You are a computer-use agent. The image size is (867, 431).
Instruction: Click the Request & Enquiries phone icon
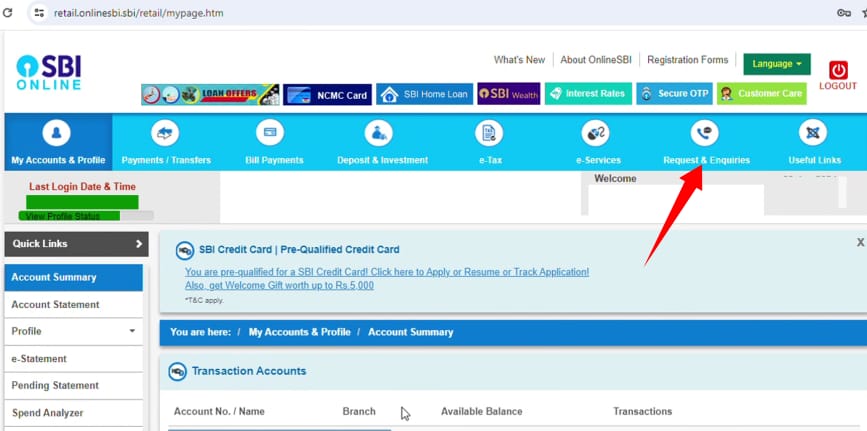pos(704,133)
